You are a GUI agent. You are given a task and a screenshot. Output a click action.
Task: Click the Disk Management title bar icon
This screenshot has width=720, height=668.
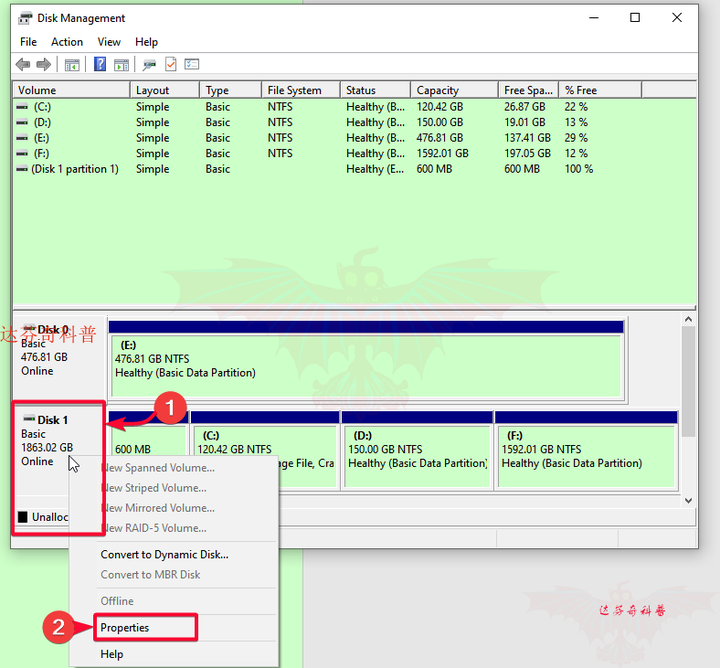[x=25, y=18]
